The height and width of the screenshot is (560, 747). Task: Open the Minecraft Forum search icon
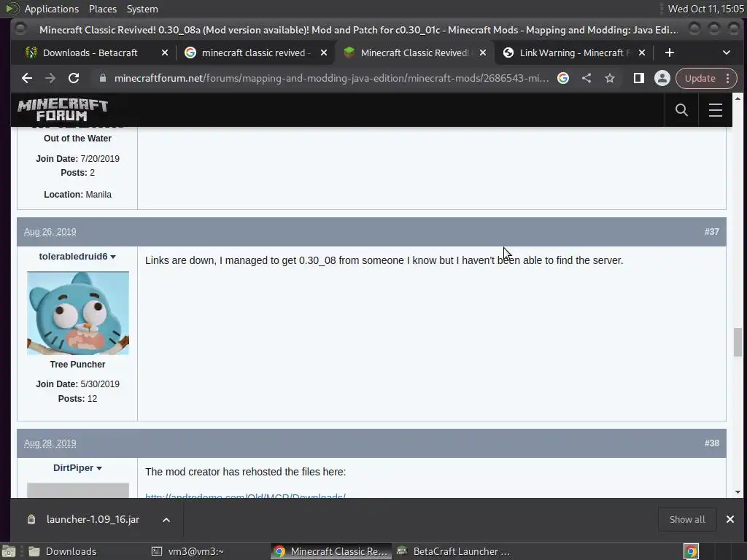[x=682, y=110]
